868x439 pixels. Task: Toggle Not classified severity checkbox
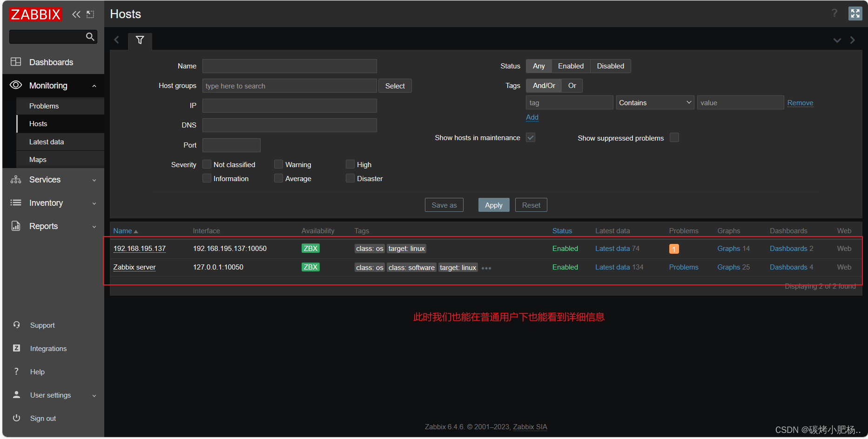point(207,164)
